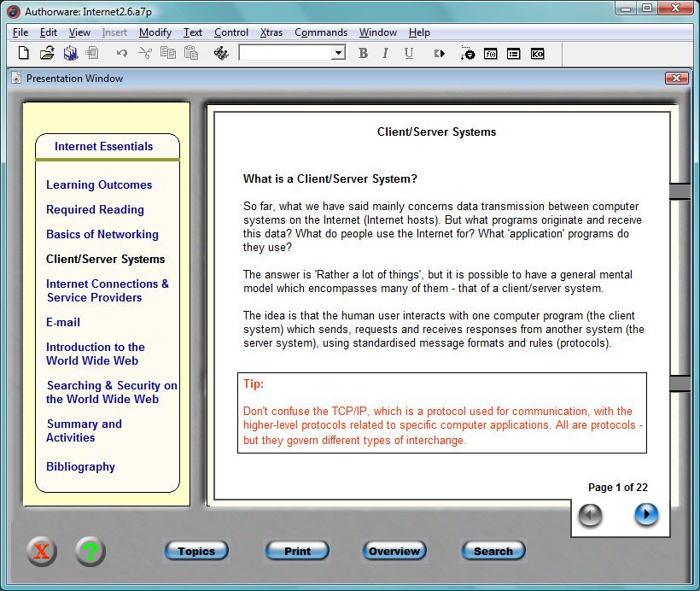The width and height of the screenshot is (700, 591).
Task: Open the Control Panel icon
Action: tap(468, 53)
